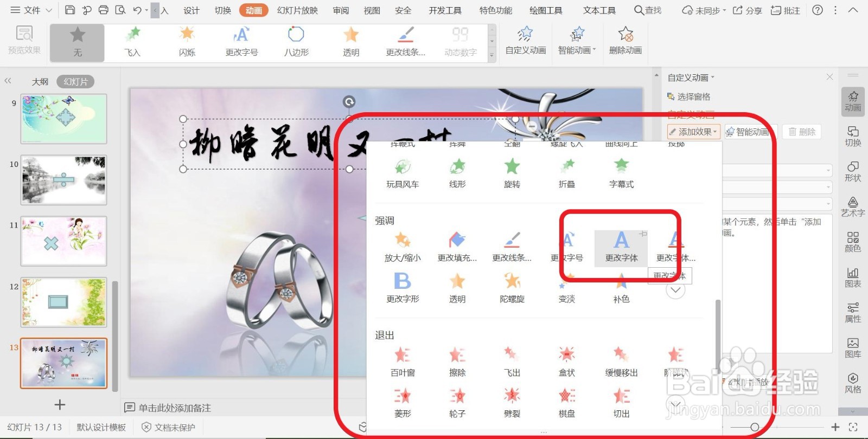This screenshot has height=439, width=868.
Task: Expand the 添加效果 dropdown
Action: (694, 132)
